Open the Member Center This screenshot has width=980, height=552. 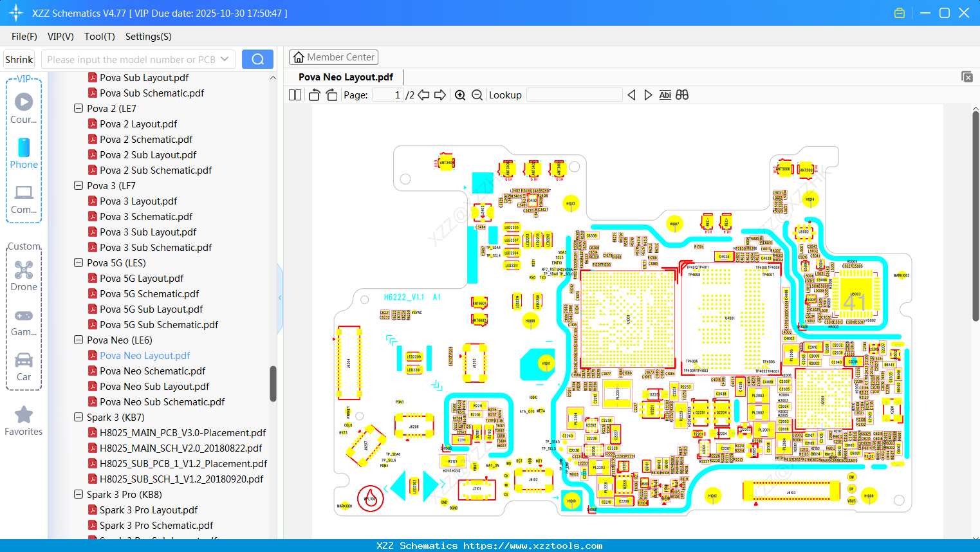333,57
